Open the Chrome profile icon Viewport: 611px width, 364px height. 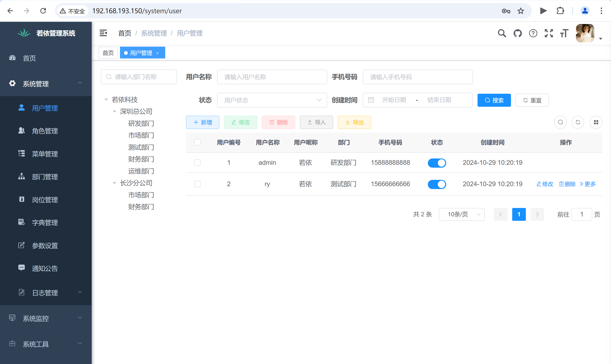point(585,11)
